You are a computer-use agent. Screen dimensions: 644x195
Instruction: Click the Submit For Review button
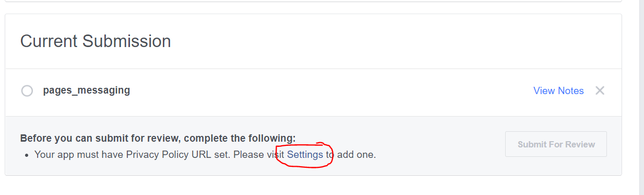point(556,144)
